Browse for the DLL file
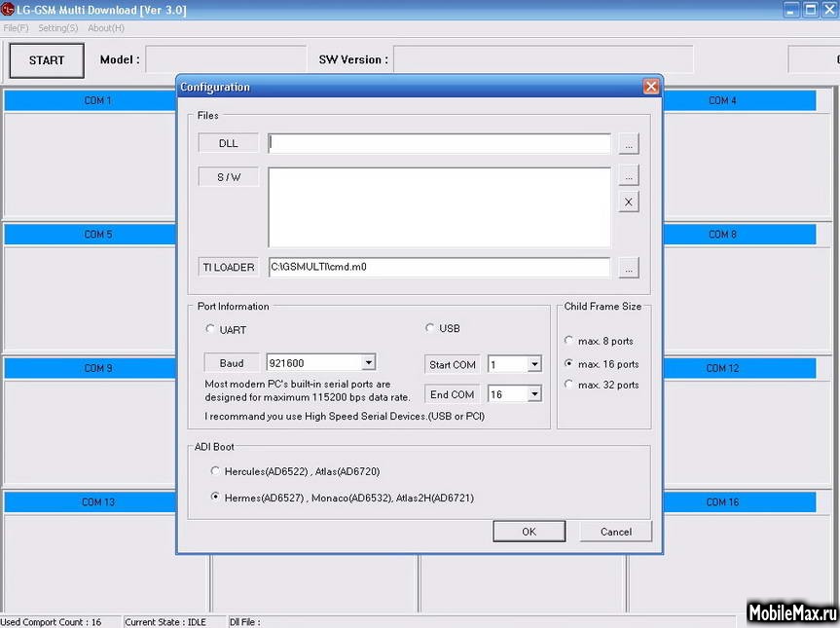840x628 pixels. [x=629, y=143]
